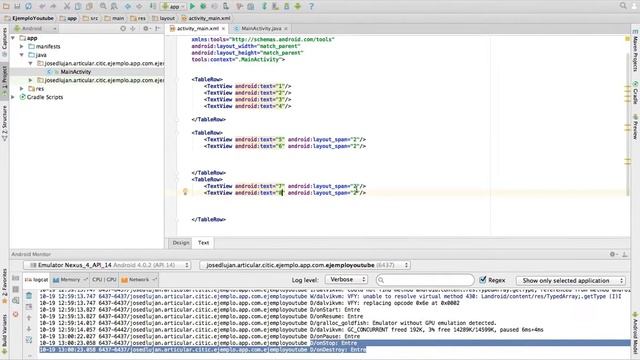Screen dimensions: 640x360
Task: Open Find with magnifier toolbar icon
Action: (103, 6)
